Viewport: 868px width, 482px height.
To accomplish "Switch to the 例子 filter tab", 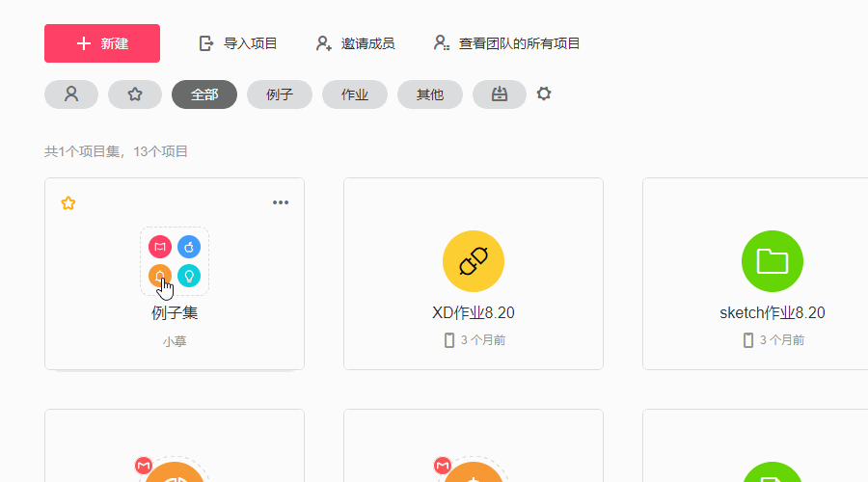I will (280, 94).
